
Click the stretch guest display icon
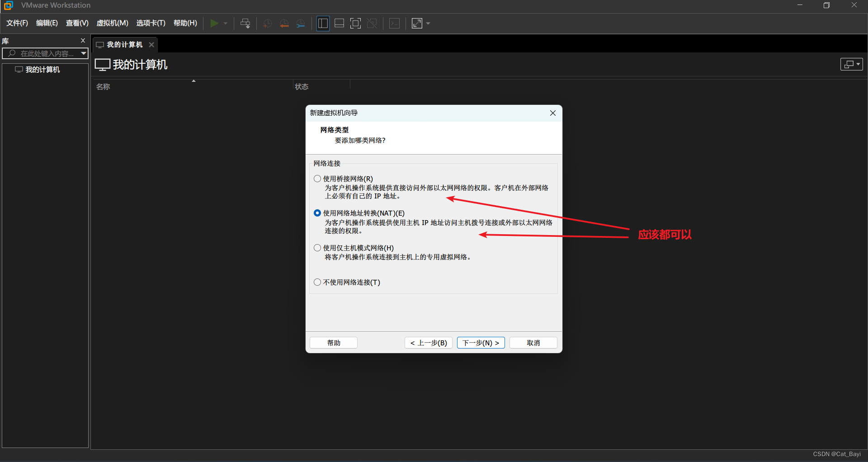pyautogui.click(x=417, y=24)
